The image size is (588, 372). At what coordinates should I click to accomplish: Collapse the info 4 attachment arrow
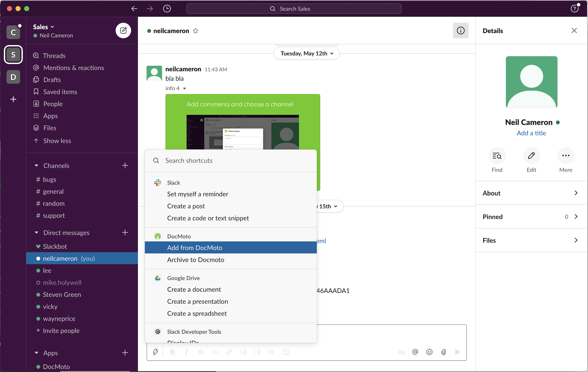185,88
